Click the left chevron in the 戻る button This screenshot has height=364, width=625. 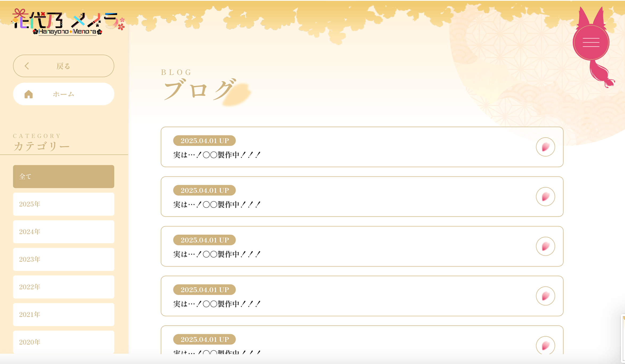[27, 66]
